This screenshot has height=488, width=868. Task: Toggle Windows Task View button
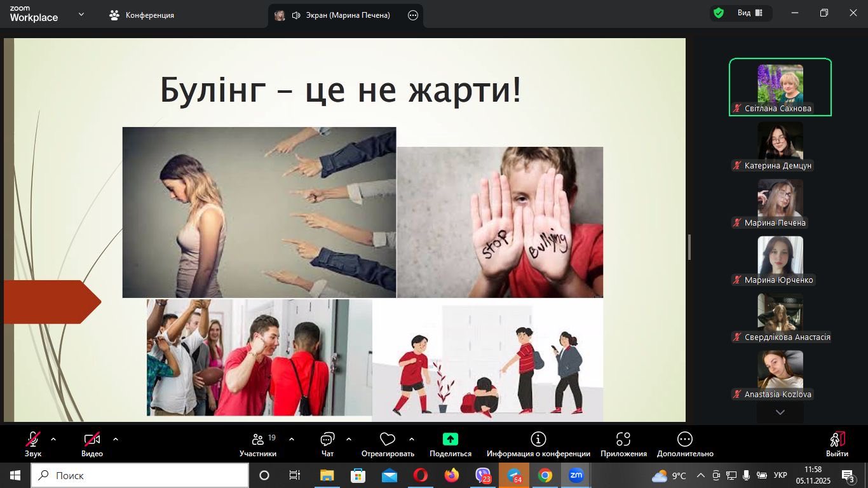[x=295, y=475]
